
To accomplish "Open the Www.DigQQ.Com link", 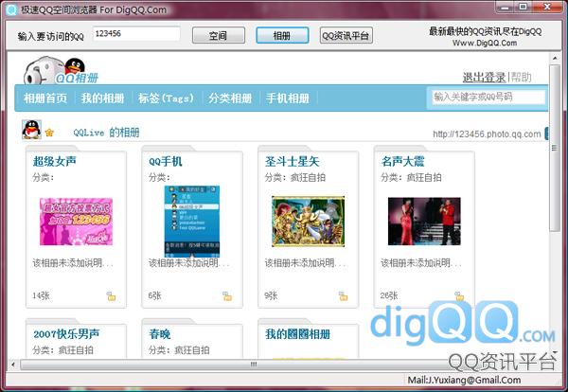I will pyautogui.click(x=485, y=43).
